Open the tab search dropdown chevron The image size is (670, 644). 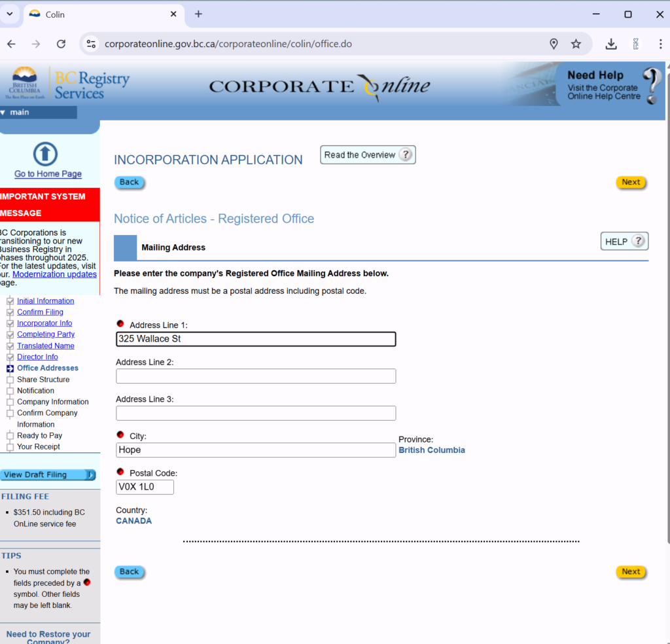pyautogui.click(x=10, y=14)
